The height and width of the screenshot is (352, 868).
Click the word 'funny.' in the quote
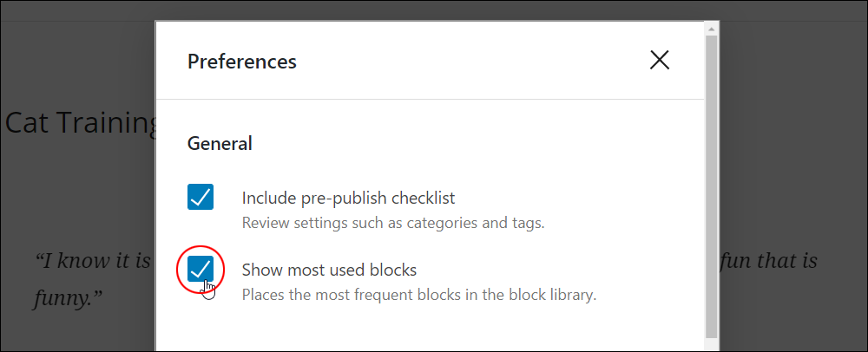(68, 301)
